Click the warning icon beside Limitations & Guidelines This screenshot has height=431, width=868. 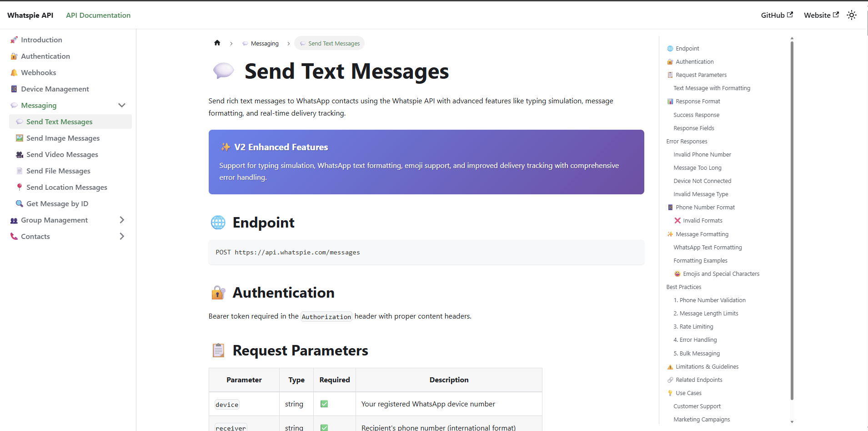(x=670, y=367)
